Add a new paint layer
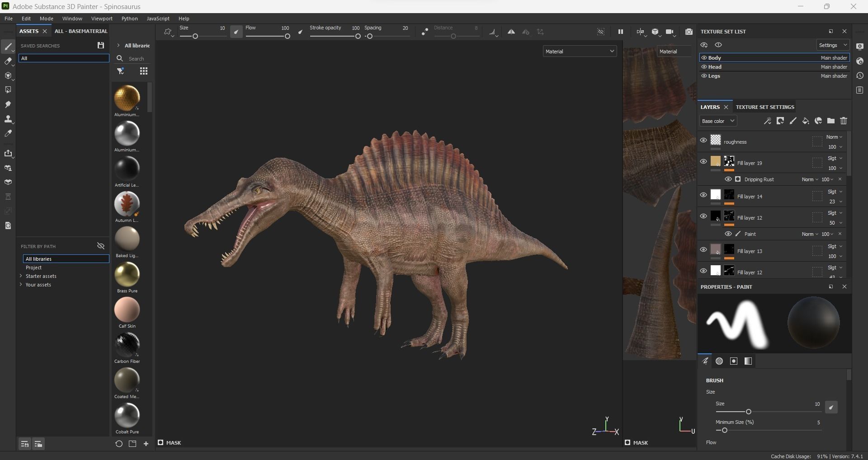The image size is (868, 460). (793, 121)
